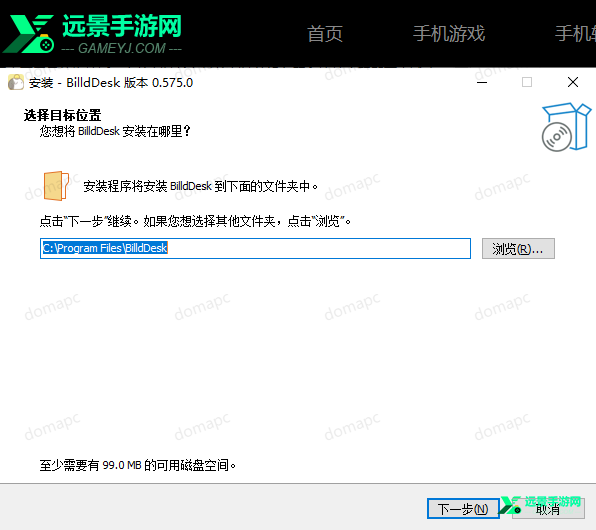
Task: Click the disc and box setup icon
Action: pos(566,127)
